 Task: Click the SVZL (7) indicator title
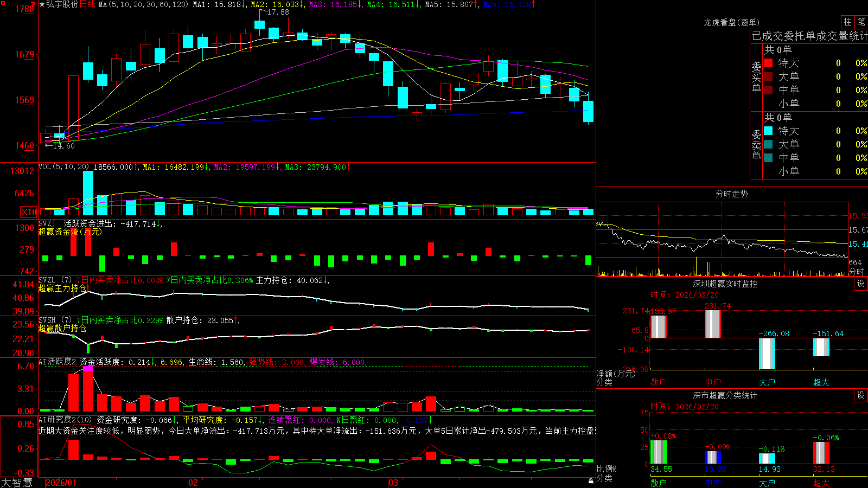tap(55, 280)
